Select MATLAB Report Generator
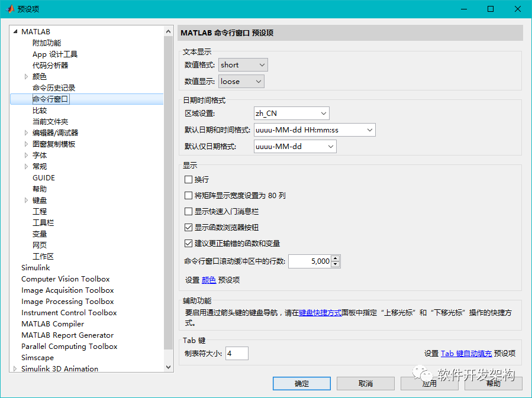This screenshot has width=532, height=398. coord(67,335)
